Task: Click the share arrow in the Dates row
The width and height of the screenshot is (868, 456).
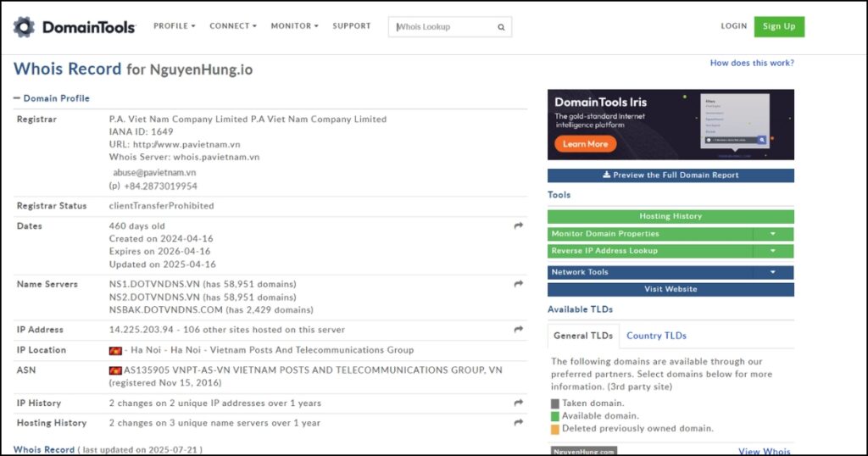Action: click(x=518, y=225)
